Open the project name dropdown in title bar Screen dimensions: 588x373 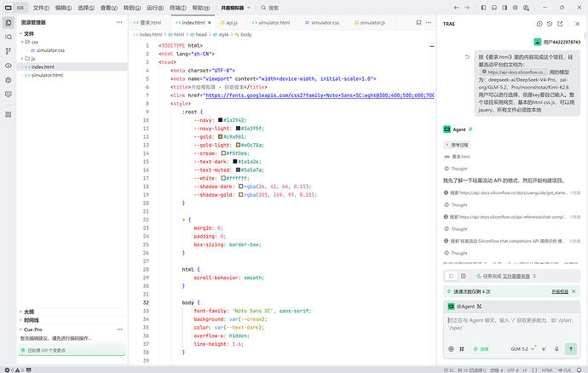coord(235,8)
